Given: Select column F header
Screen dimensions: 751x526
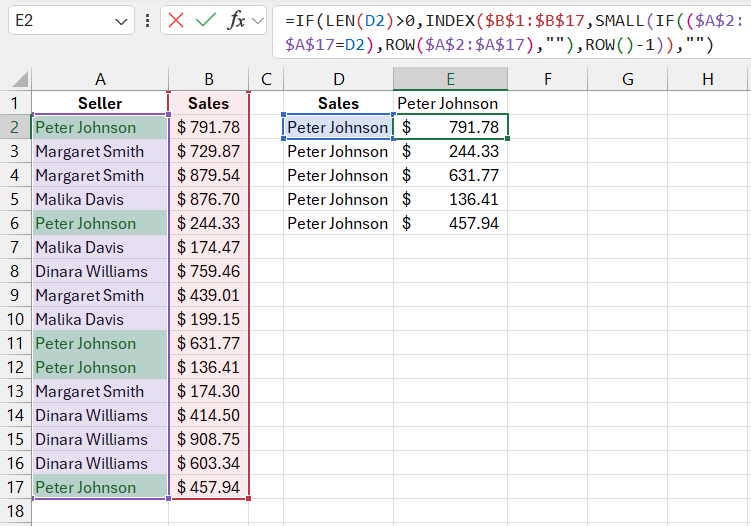Looking at the screenshot, I should 547,79.
